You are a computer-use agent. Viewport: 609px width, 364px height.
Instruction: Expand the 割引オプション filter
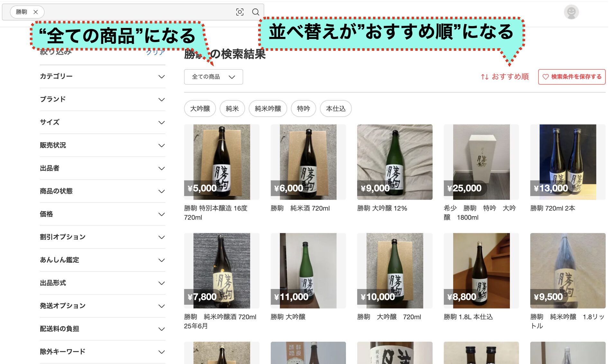(x=103, y=237)
